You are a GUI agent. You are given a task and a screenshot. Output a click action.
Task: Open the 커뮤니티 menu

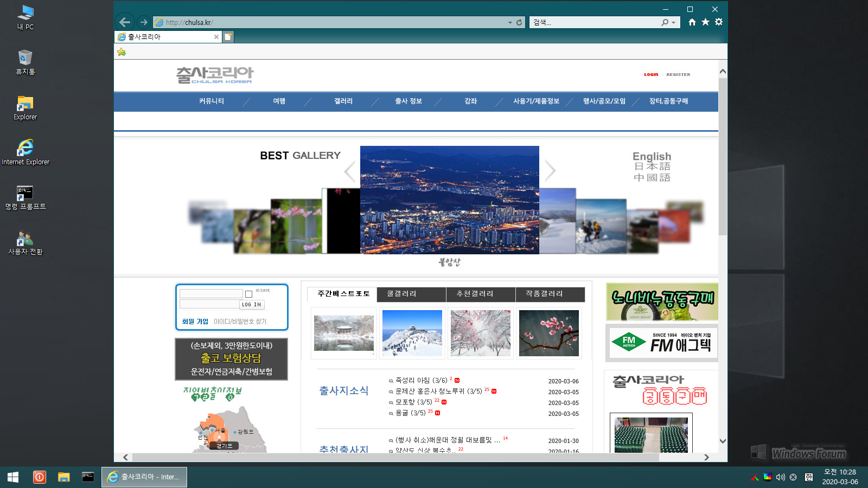point(212,101)
